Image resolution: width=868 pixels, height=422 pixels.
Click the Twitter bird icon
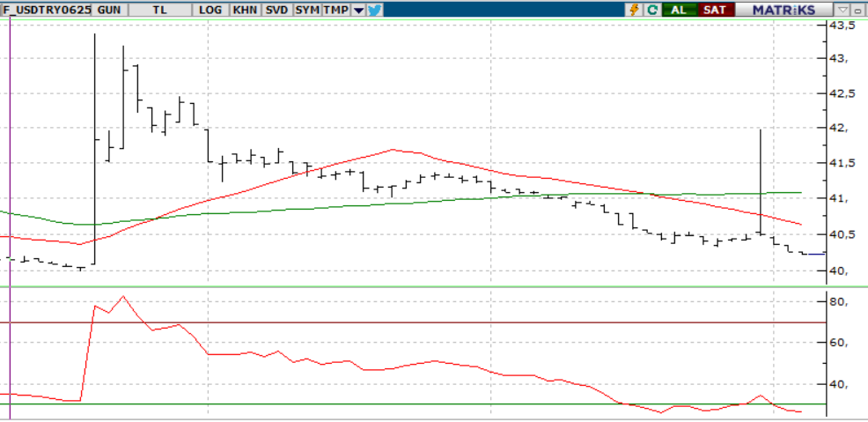[x=375, y=10]
